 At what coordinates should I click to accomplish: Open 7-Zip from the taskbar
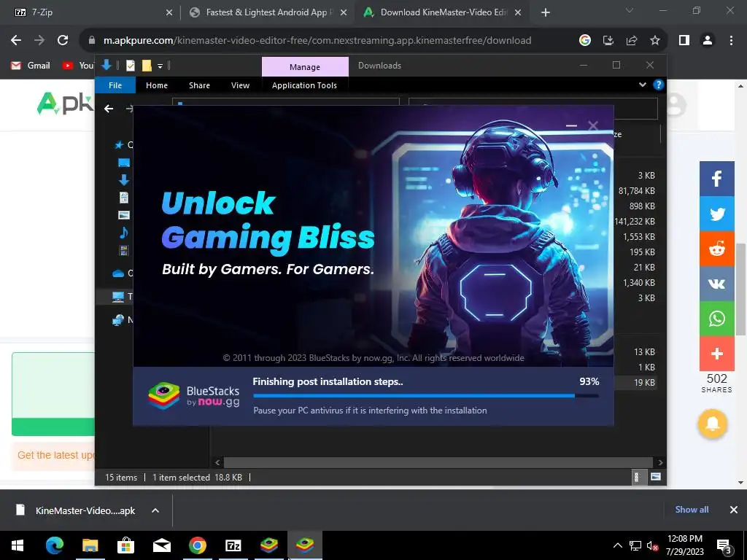233,545
